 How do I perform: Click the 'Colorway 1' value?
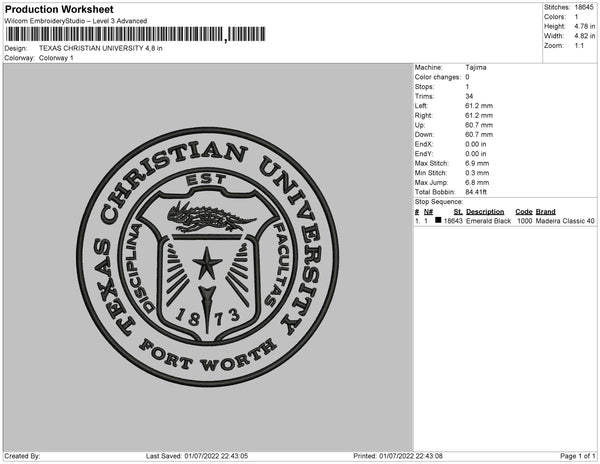click(x=56, y=58)
